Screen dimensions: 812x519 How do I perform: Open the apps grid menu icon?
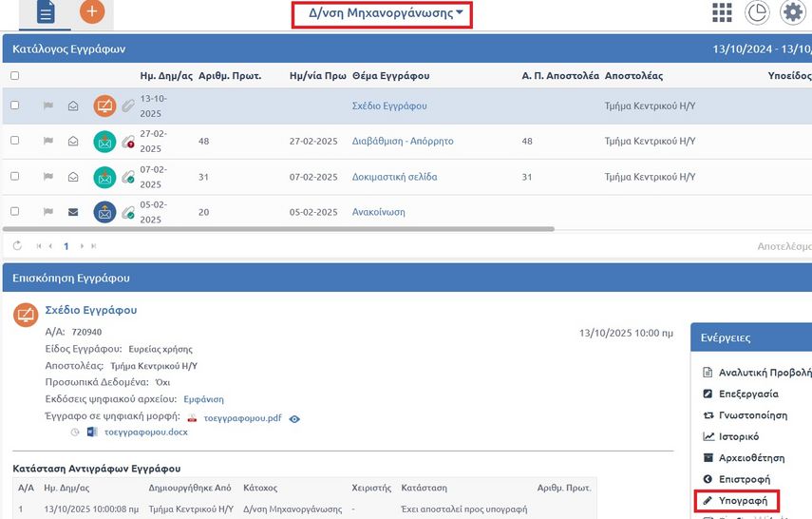point(722,12)
